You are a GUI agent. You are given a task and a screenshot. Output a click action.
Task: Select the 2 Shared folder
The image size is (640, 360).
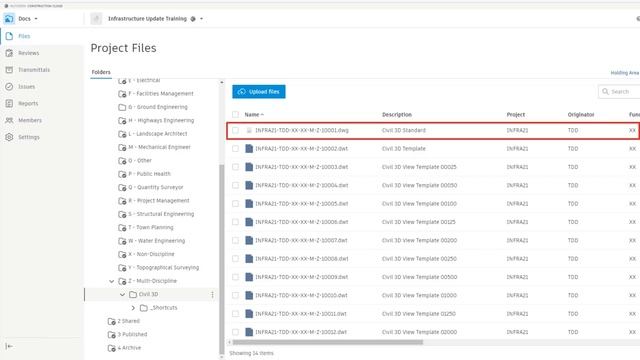tap(128, 321)
